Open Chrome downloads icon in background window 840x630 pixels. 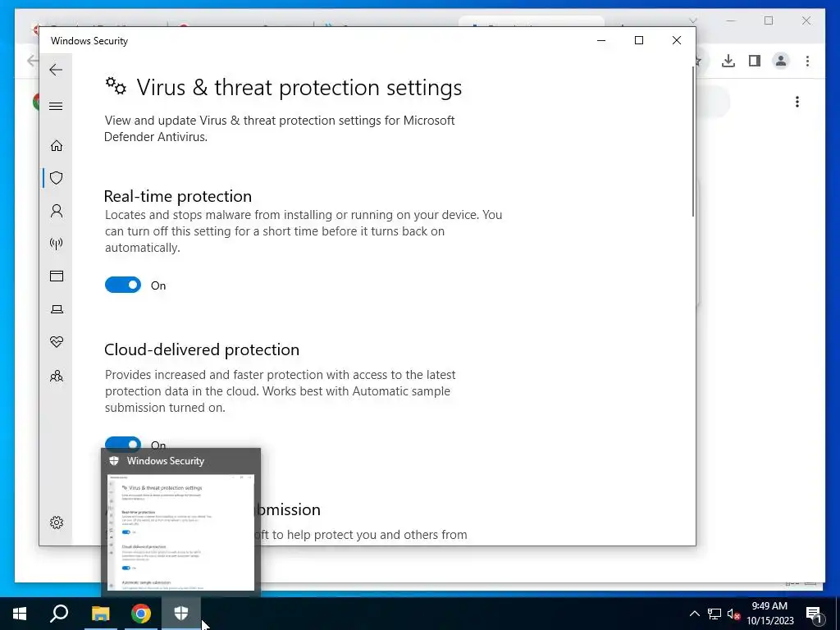tap(728, 61)
